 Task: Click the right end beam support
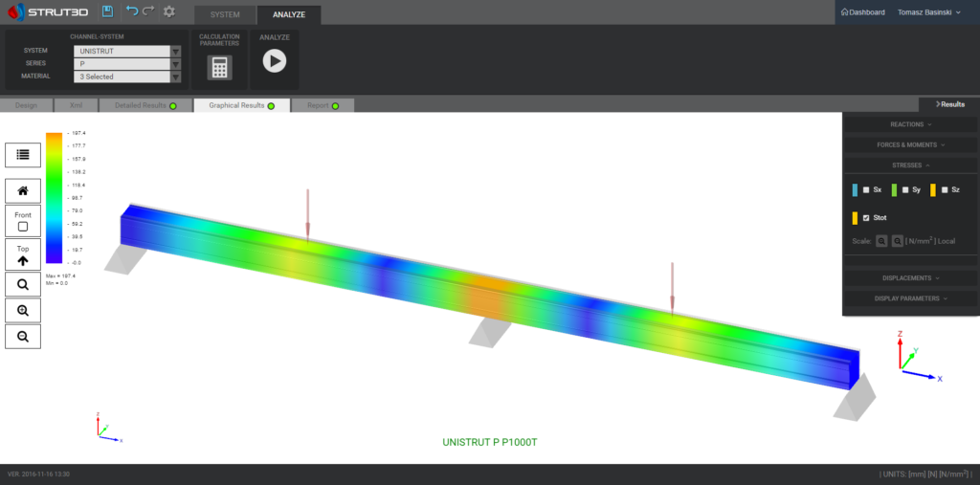point(855,397)
